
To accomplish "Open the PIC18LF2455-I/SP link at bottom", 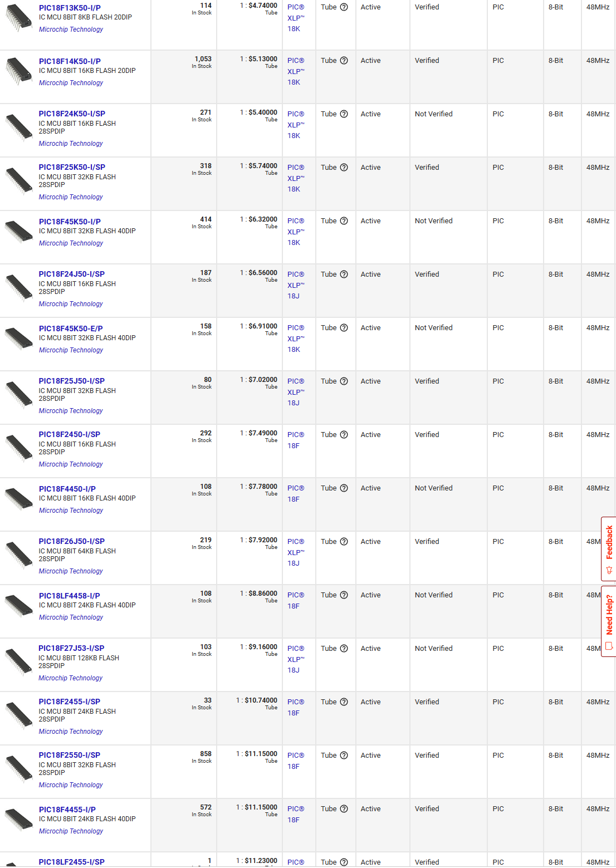I will point(71,862).
